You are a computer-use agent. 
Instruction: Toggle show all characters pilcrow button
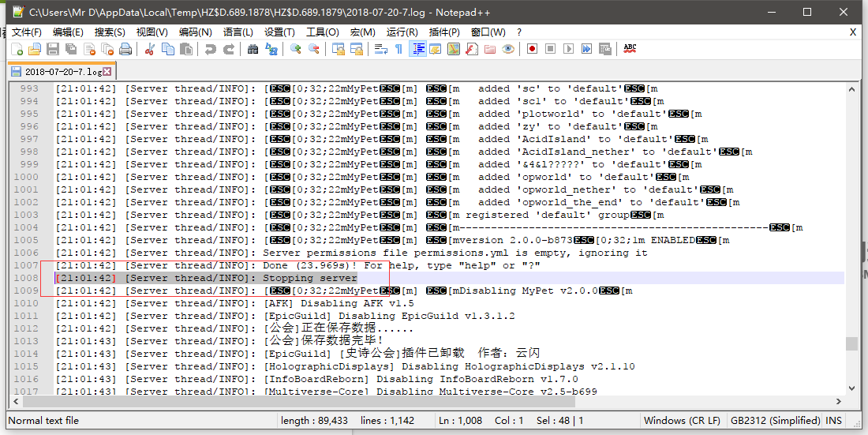pyautogui.click(x=398, y=49)
